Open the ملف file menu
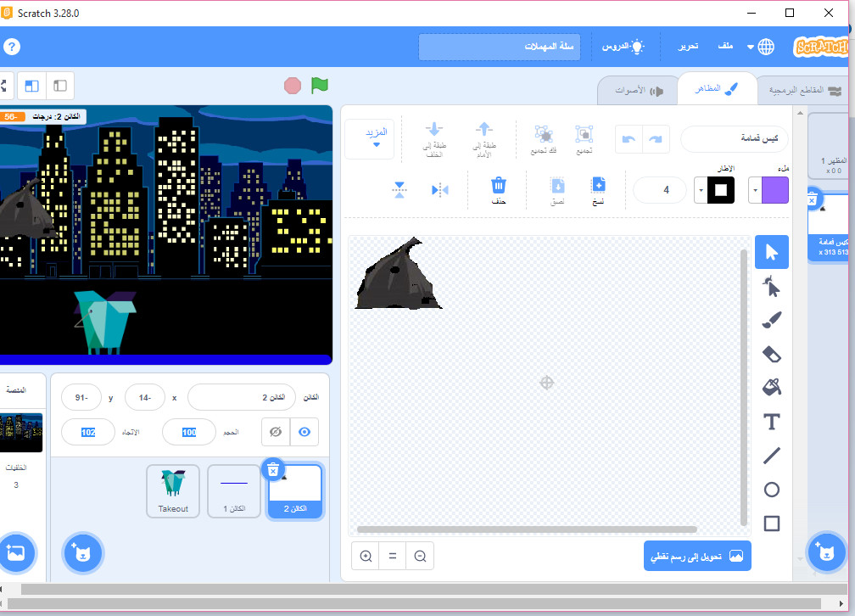The height and width of the screenshot is (616, 855). tap(725, 47)
